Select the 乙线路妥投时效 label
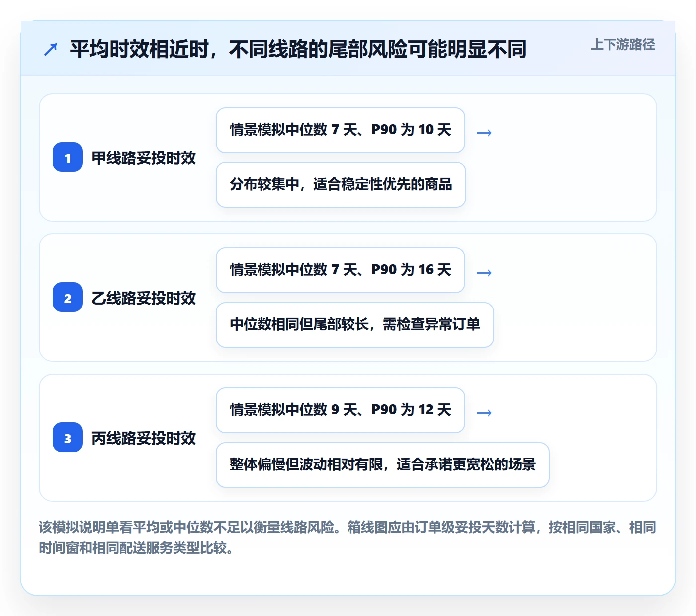 [x=144, y=298]
